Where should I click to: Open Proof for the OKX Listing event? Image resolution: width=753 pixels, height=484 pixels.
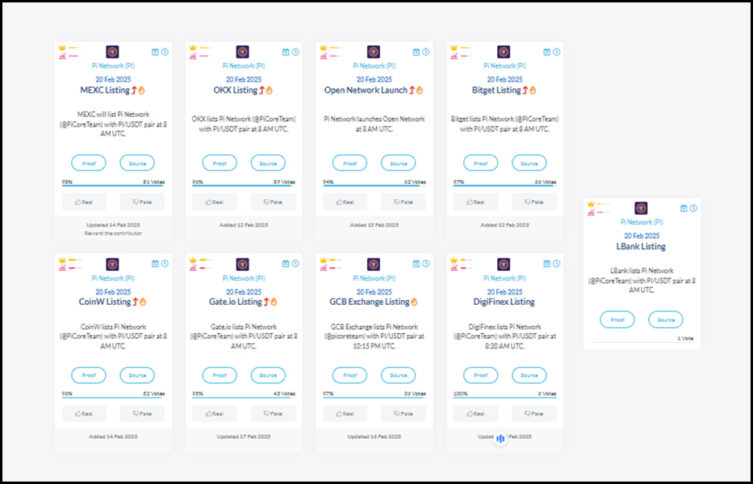219,163
